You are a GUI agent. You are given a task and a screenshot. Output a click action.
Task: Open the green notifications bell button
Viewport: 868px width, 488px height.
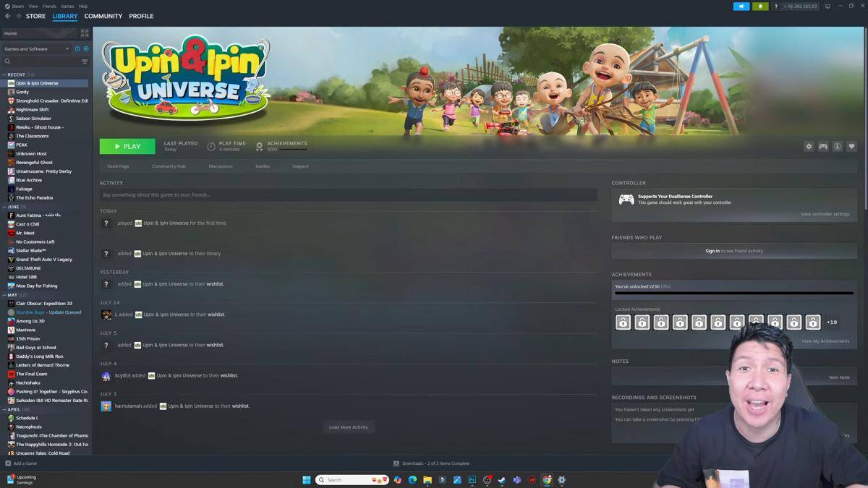760,6
